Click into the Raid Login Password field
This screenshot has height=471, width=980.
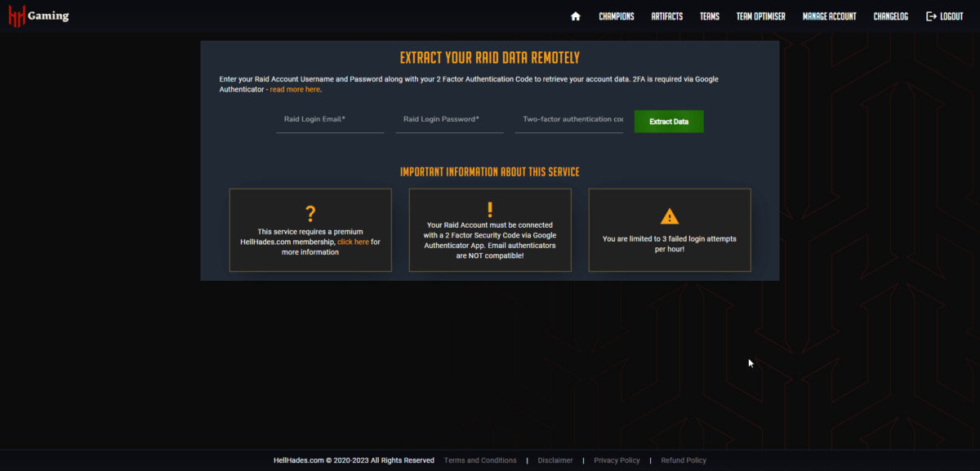click(x=449, y=120)
